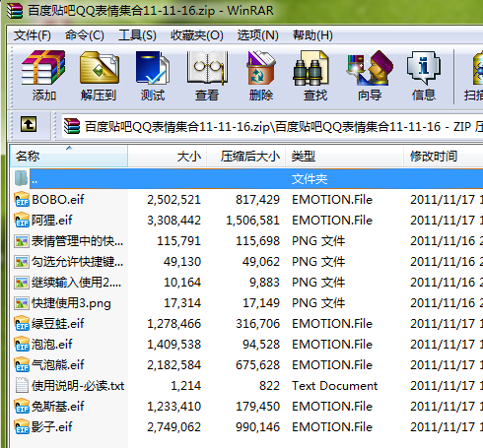Image resolution: width=483 pixels, height=448 pixels.
Task: Select the 表情管理中的快... PNG icon
Action: tap(22, 241)
